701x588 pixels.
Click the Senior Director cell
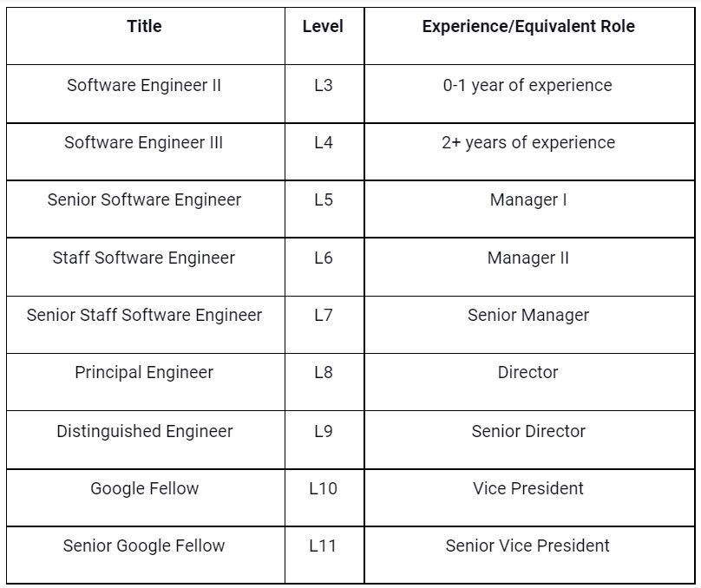[x=528, y=432]
